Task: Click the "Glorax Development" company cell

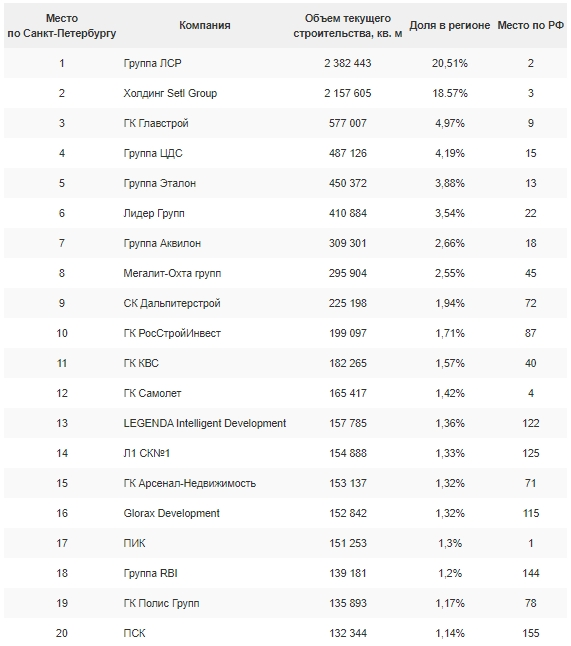Action: click(x=171, y=513)
